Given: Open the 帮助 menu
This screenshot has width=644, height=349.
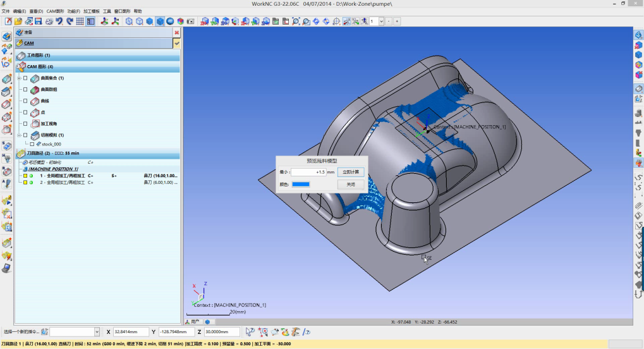Looking at the screenshot, I should (138, 11).
